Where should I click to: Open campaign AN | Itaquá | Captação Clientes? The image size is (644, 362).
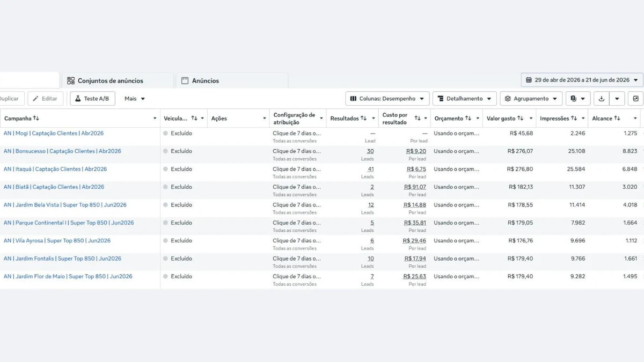pyautogui.click(x=55, y=169)
